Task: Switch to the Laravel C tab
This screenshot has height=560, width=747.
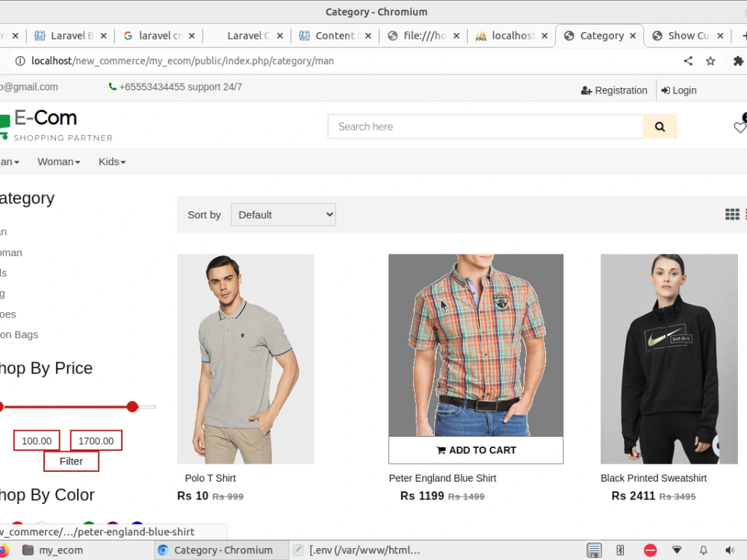Action: point(248,36)
